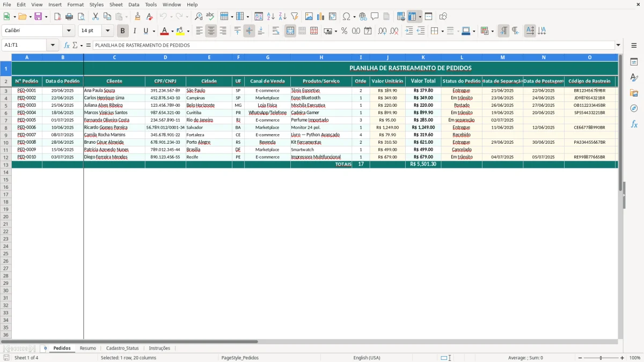644x362 pixels.
Task: Click Insert Special Character omega icon
Action: tap(346, 17)
